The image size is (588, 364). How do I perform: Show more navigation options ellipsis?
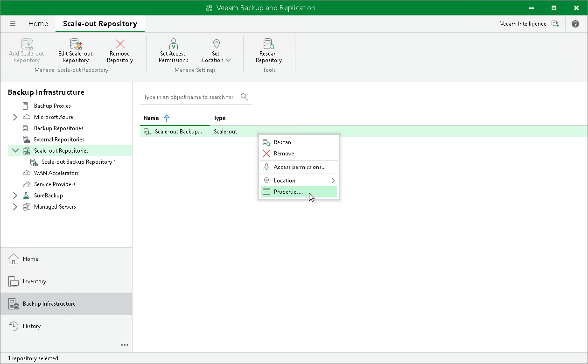coord(125,345)
